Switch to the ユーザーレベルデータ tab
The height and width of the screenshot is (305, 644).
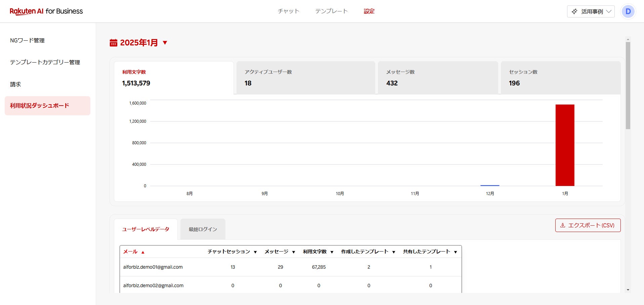tap(145, 229)
